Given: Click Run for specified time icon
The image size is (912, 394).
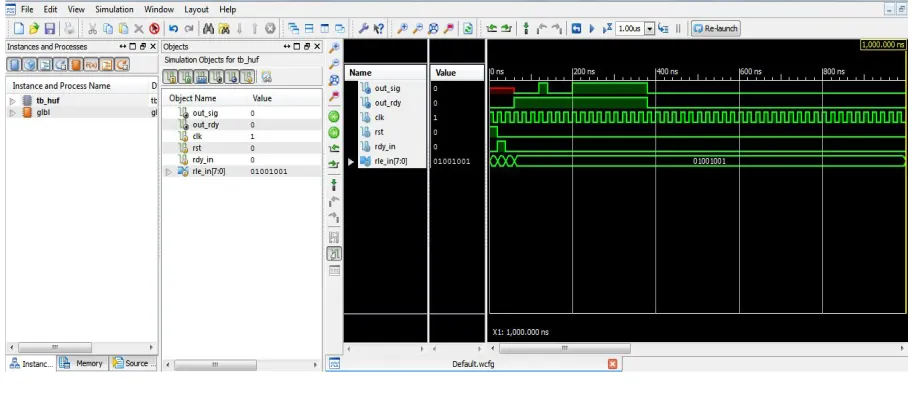Looking at the screenshot, I should [x=607, y=29].
